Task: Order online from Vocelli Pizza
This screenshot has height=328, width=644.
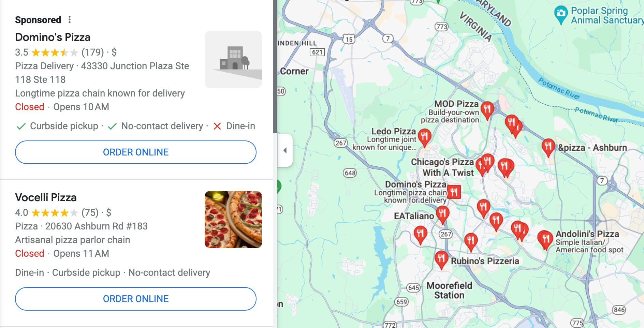Action: [136, 299]
